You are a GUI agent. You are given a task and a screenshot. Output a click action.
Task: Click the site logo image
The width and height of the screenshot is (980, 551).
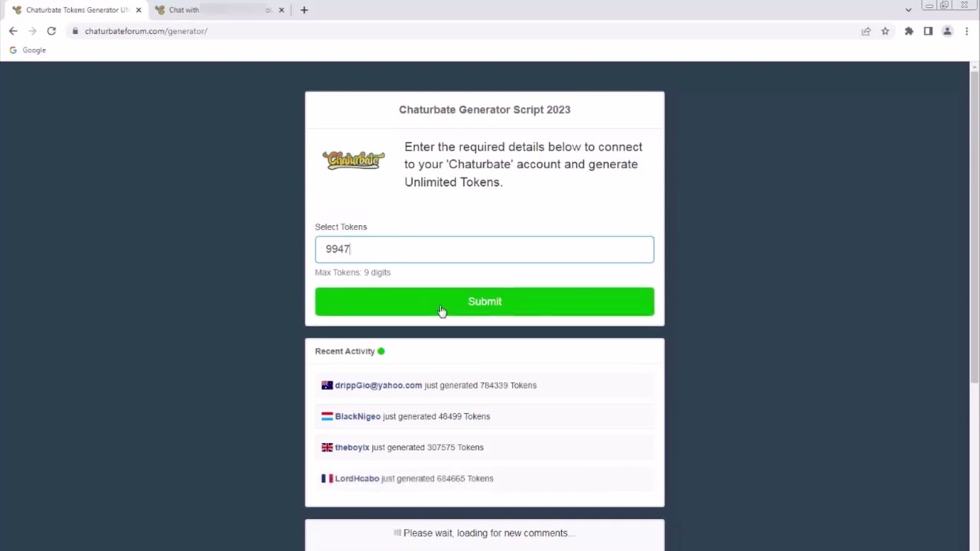353,160
